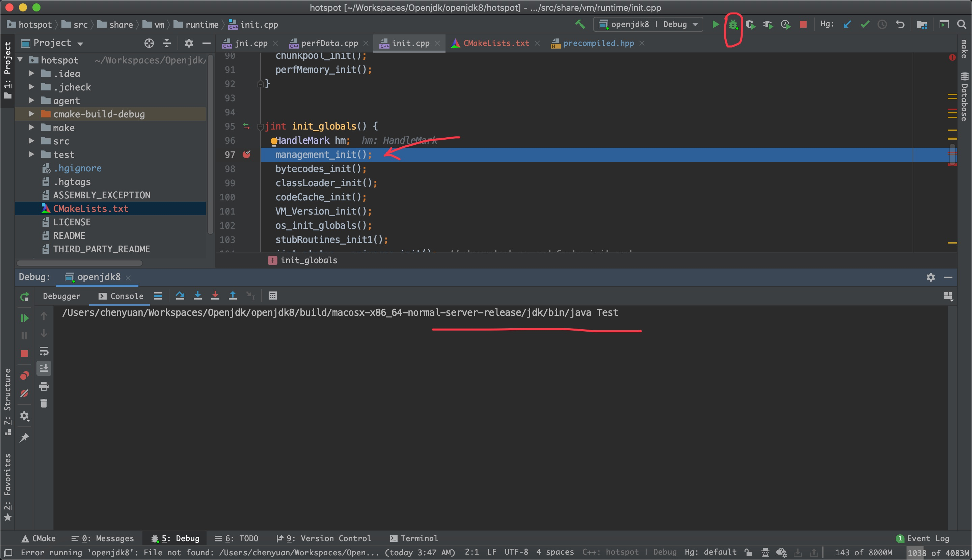Expand agent folder
972x560 pixels.
click(32, 101)
